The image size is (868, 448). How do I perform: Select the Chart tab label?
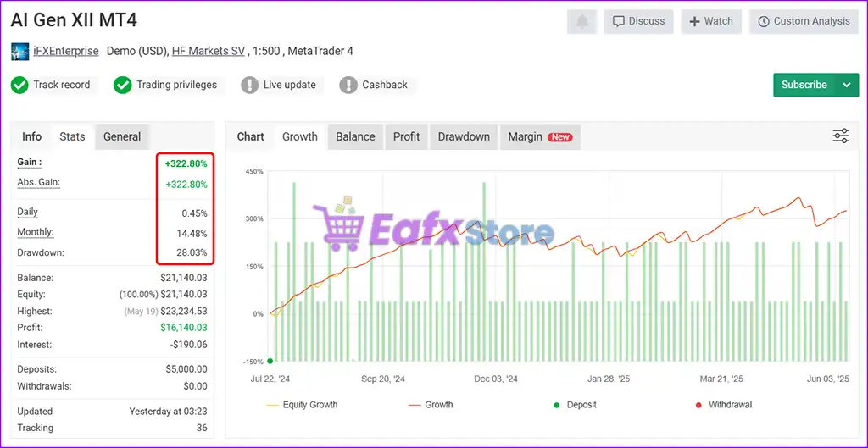tap(251, 136)
